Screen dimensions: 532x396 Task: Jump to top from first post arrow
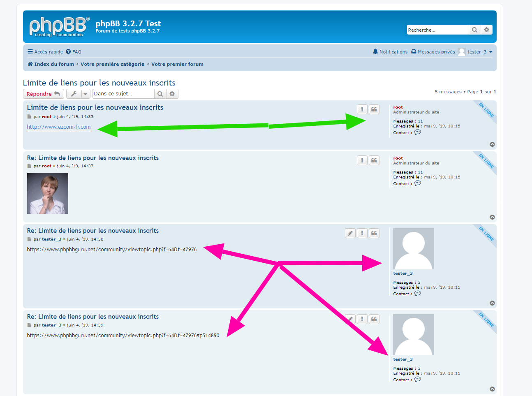click(x=492, y=144)
